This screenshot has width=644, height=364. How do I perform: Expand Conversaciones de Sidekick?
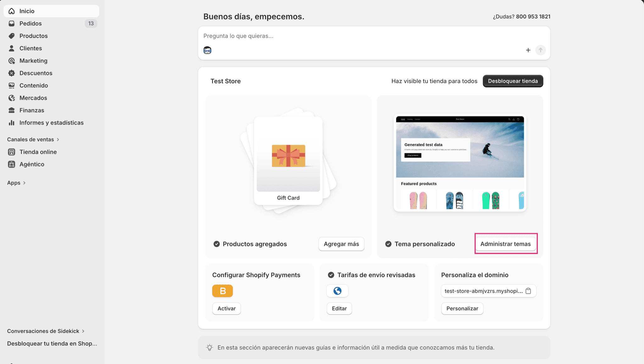click(x=46, y=331)
